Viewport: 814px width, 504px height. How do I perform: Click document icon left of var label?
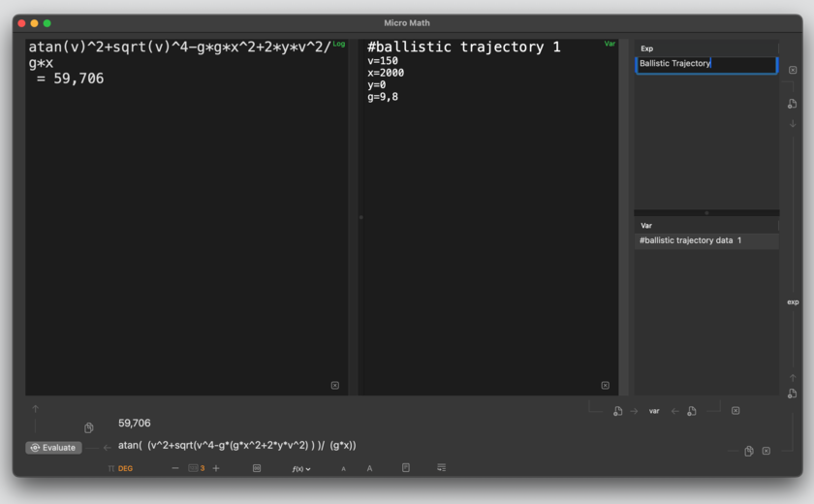click(x=618, y=411)
